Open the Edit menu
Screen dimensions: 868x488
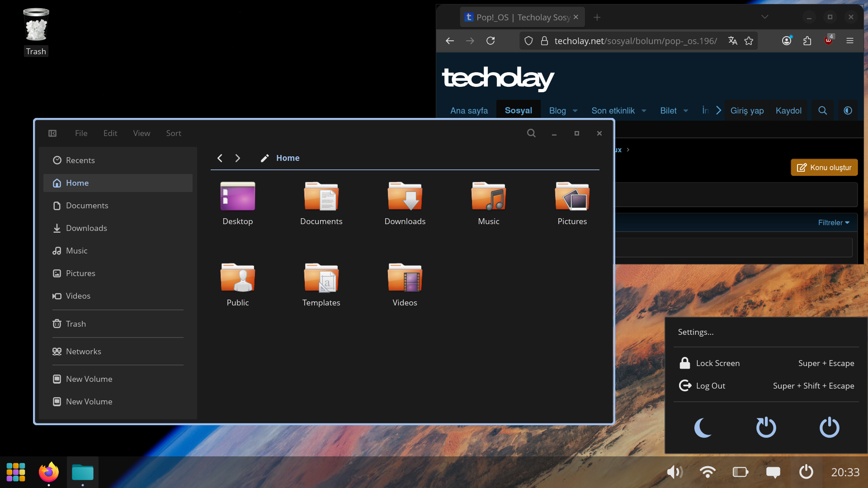pos(110,133)
